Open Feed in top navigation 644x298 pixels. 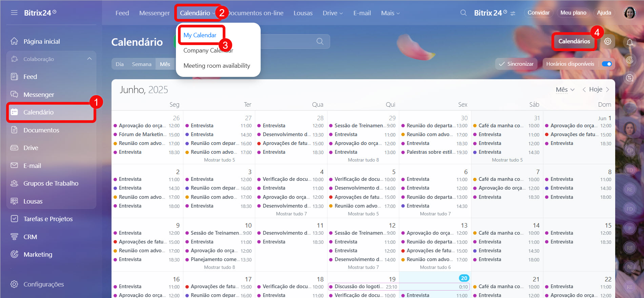[122, 13]
